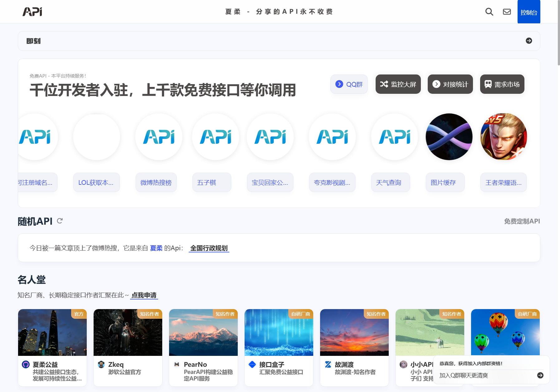This screenshot has width=560, height=392.
Task: Open the 微博热搜榜 tag
Action: [156, 182]
